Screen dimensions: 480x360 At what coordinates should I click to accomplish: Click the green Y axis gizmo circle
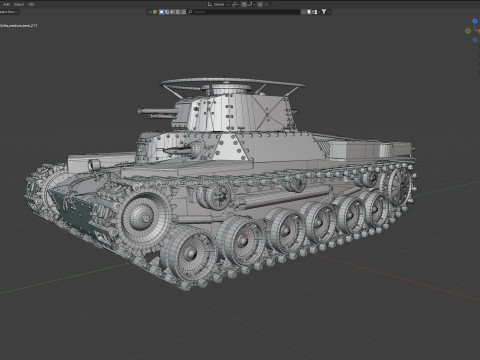[468, 31]
